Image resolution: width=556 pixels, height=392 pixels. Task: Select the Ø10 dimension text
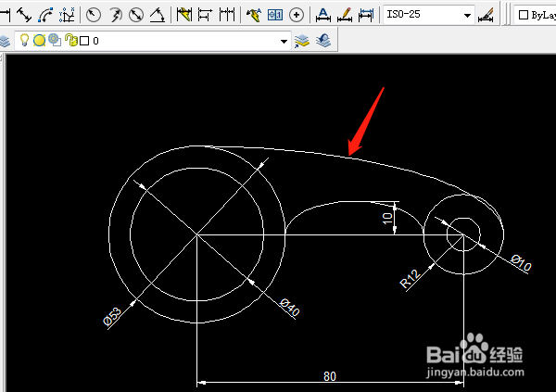(521, 263)
